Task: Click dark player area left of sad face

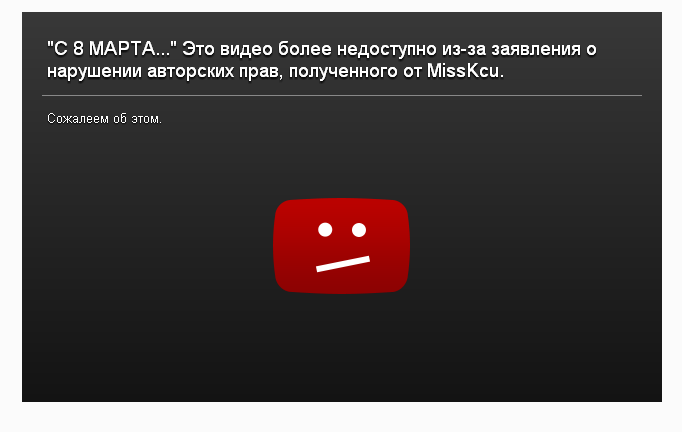Action: click(148, 246)
